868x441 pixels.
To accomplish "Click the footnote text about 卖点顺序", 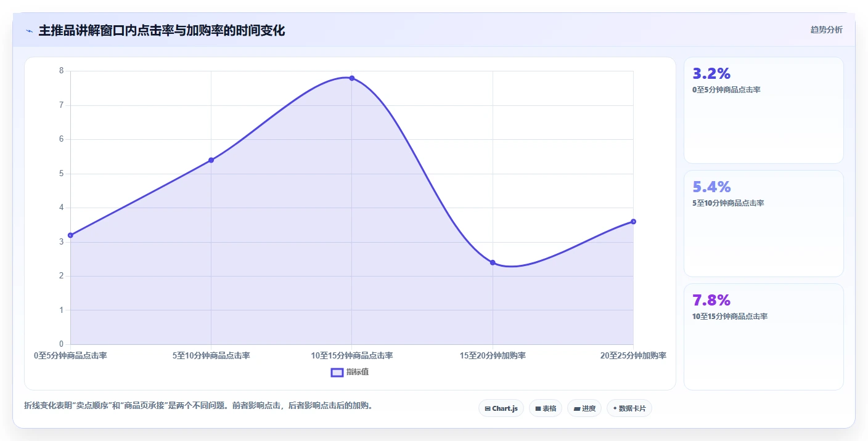I will click(x=199, y=406).
